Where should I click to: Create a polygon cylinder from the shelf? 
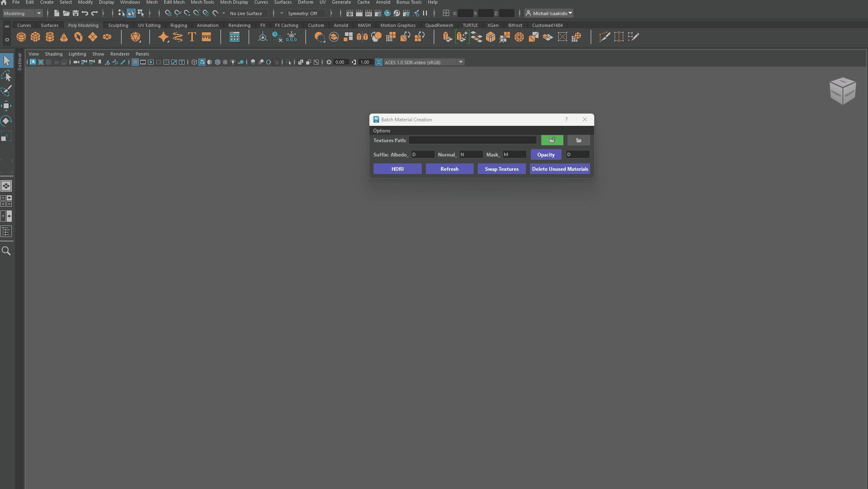click(50, 37)
